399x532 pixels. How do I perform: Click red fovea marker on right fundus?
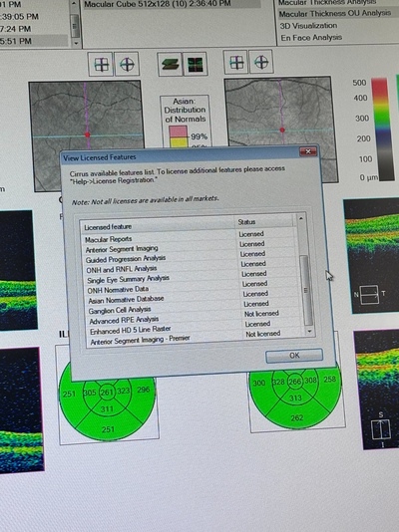pos(282,130)
